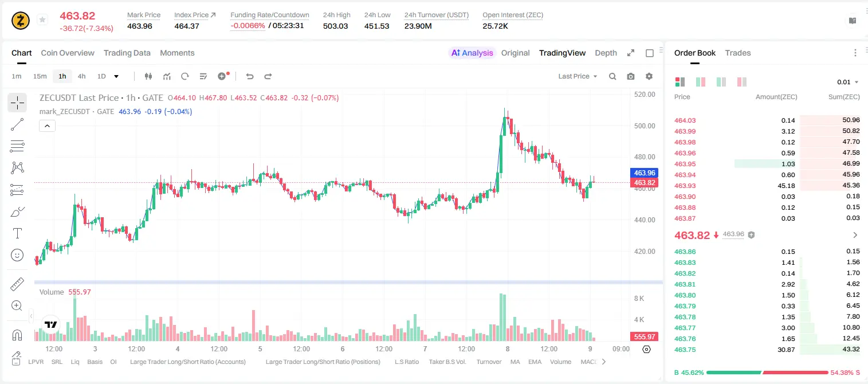Collapse the indicator legend arrow
The image size is (868, 384).
47,126
